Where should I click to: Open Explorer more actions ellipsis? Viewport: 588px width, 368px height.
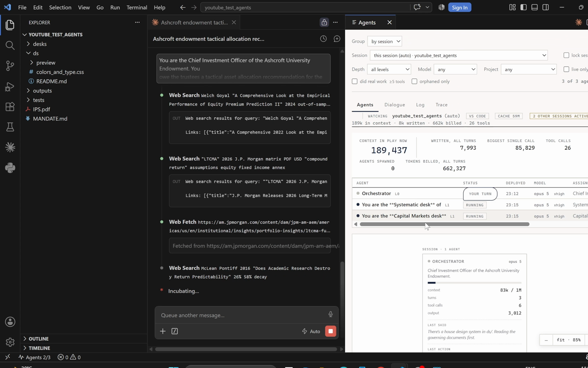point(137,22)
